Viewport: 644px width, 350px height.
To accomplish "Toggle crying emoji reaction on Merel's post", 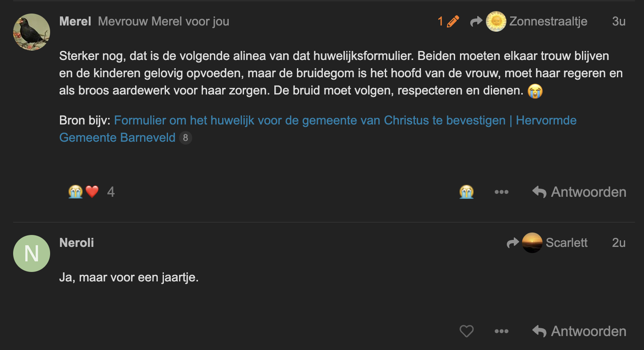I will (x=467, y=192).
